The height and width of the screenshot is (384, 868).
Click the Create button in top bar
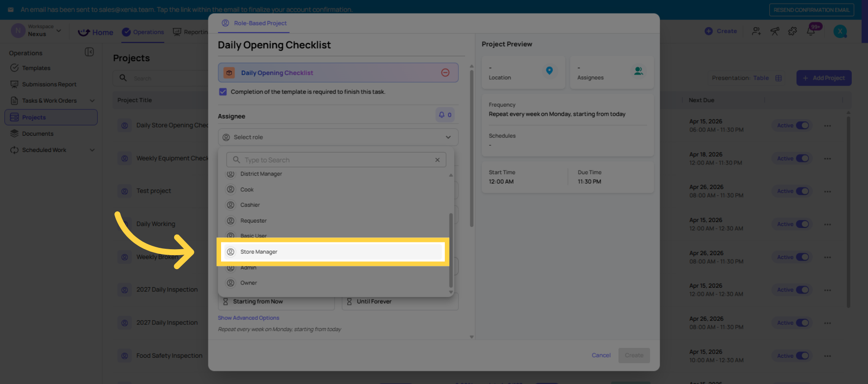tap(721, 31)
